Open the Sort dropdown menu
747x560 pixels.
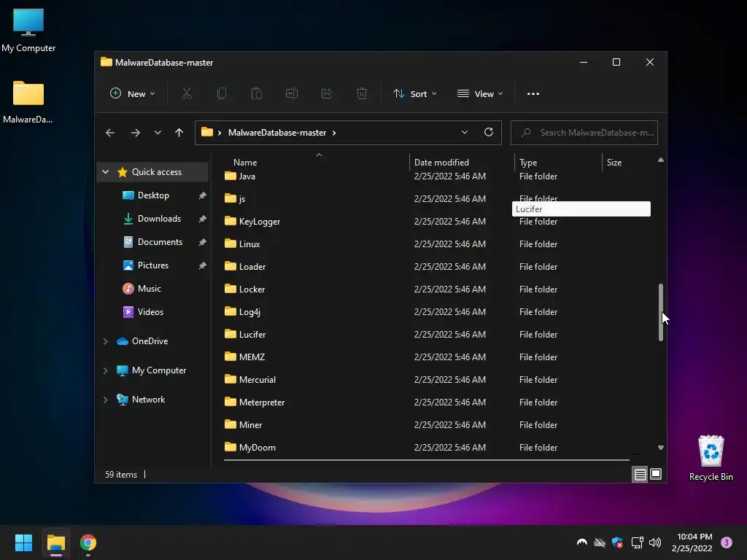click(414, 94)
